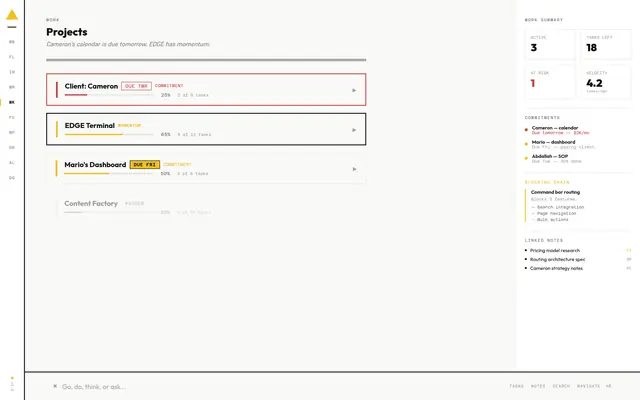Open the BR section in the sidebar
The width and height of the screenshot is (640, 400).
[12, 87]
